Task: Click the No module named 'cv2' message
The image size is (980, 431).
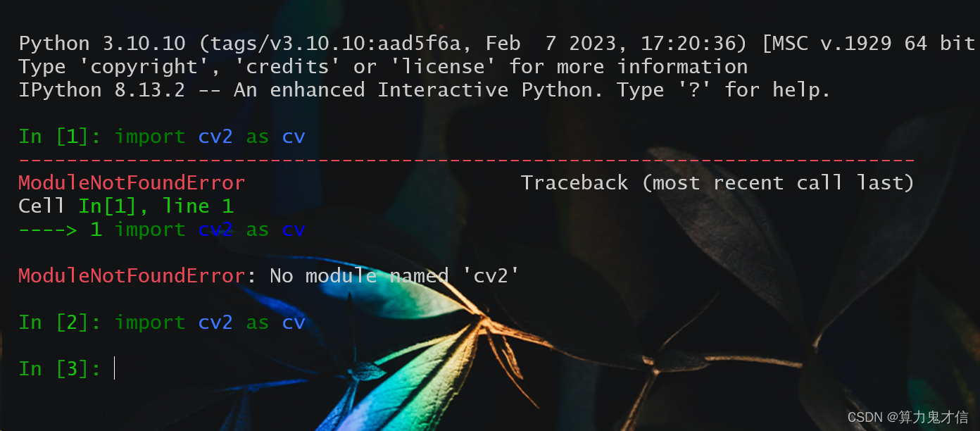Action: (x=394, y=275)
